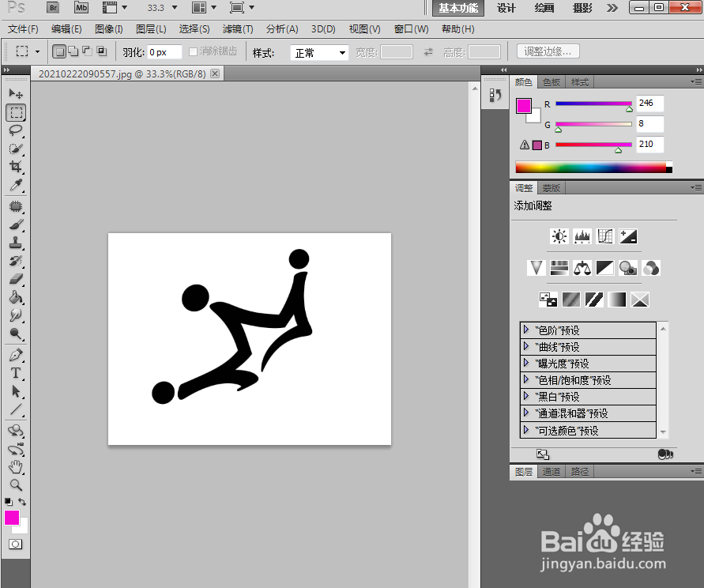Expand the 色阶预设 preset group

pos(527,329)
